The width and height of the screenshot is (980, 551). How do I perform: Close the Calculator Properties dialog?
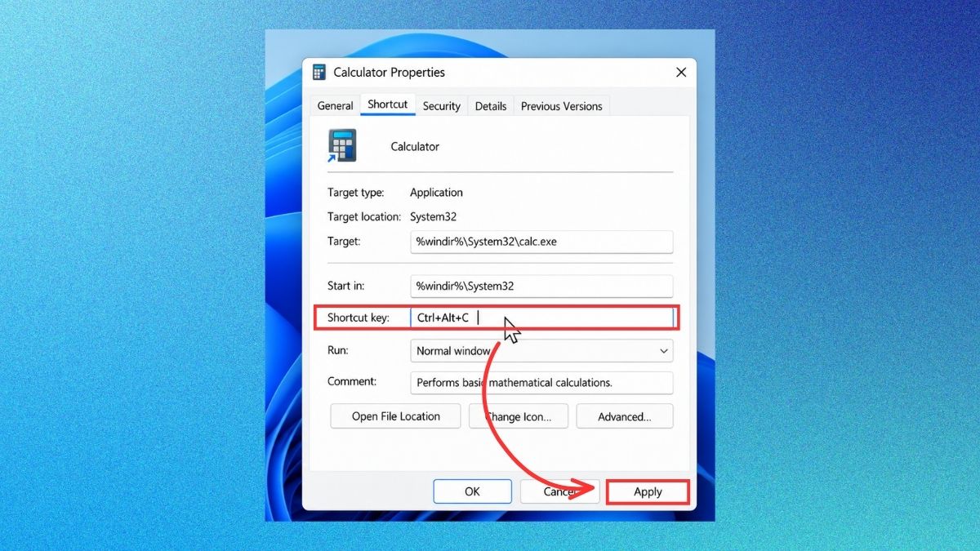coord(681,73)
